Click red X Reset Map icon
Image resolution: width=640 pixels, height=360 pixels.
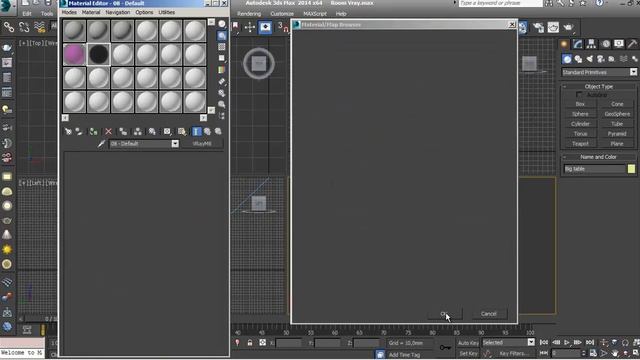pos(108,131)
